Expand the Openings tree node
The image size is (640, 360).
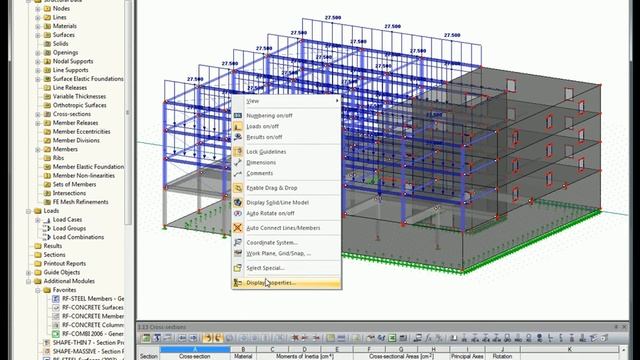(38, 53)
